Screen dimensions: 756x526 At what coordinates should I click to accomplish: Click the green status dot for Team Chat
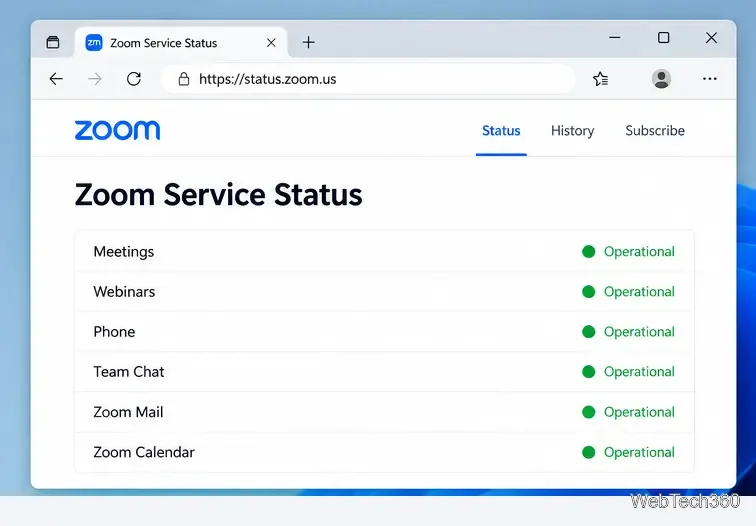(x=588, y=372)
